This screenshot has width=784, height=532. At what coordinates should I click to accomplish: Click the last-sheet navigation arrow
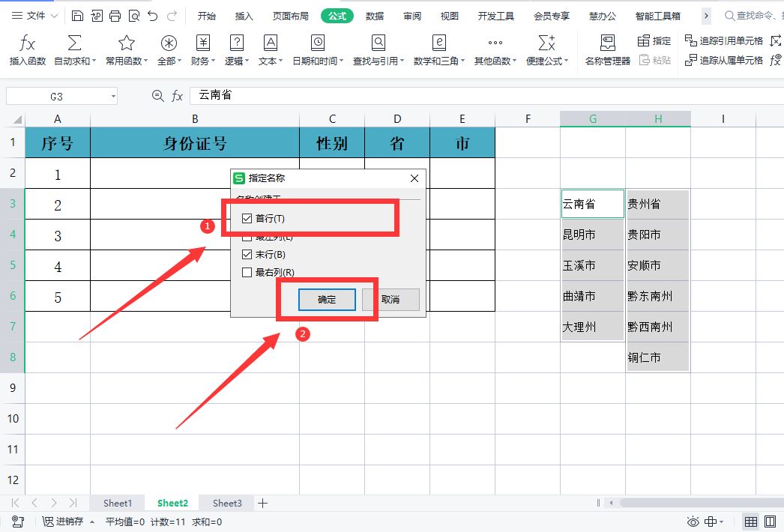click(73, 503)
